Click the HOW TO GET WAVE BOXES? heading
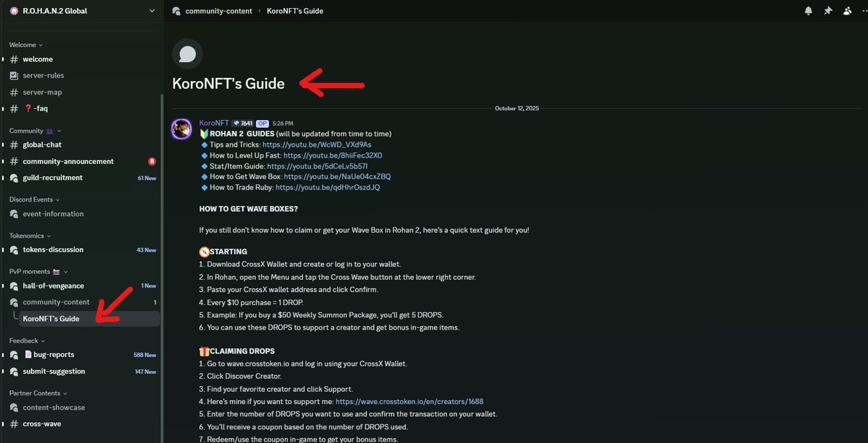The image size is (868, 443). point(247,209)
